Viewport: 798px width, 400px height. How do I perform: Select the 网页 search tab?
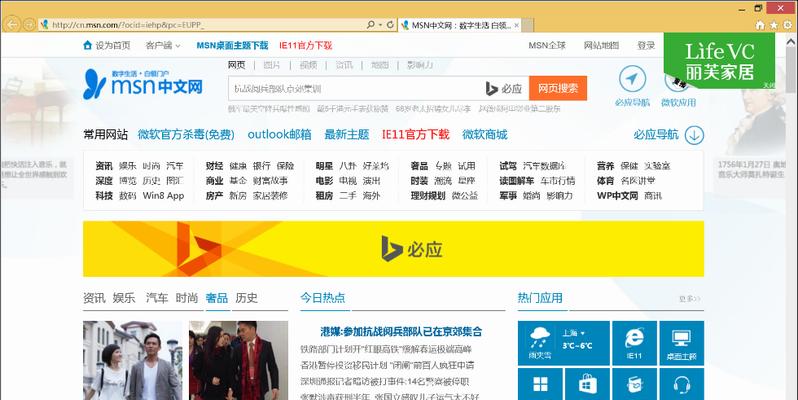pyautogui.click(x=236, y=65)
